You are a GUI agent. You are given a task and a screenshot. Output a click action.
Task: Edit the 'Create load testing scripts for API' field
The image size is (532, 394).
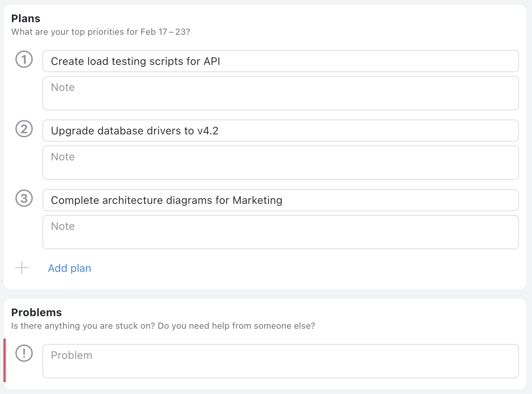[x=281, y=61]
